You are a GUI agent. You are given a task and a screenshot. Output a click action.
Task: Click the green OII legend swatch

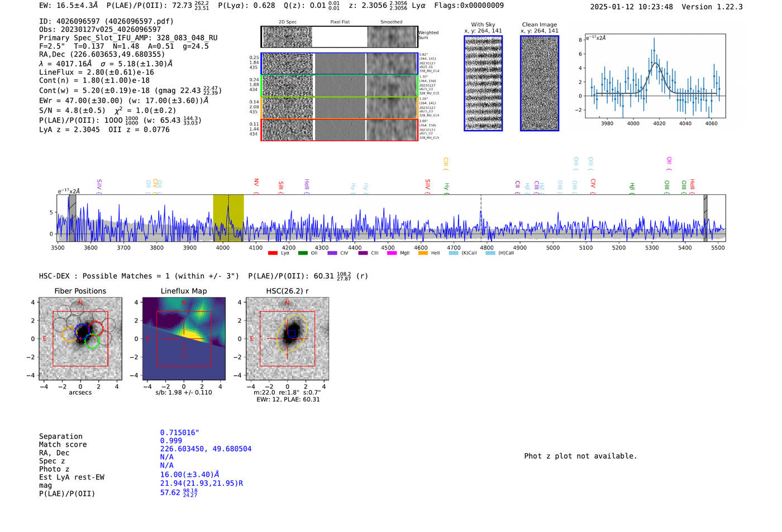303,253
